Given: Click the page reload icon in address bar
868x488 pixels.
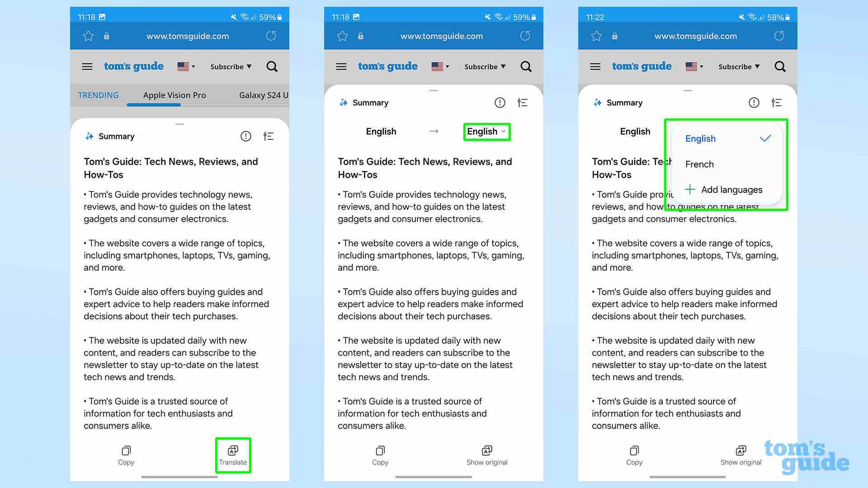Looking at the screenshot, I should [271, 36].
